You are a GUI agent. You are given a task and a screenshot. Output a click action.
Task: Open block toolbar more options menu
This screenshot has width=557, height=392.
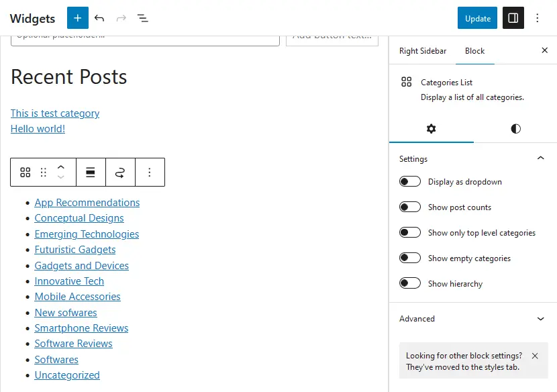(x=150, y=173)
